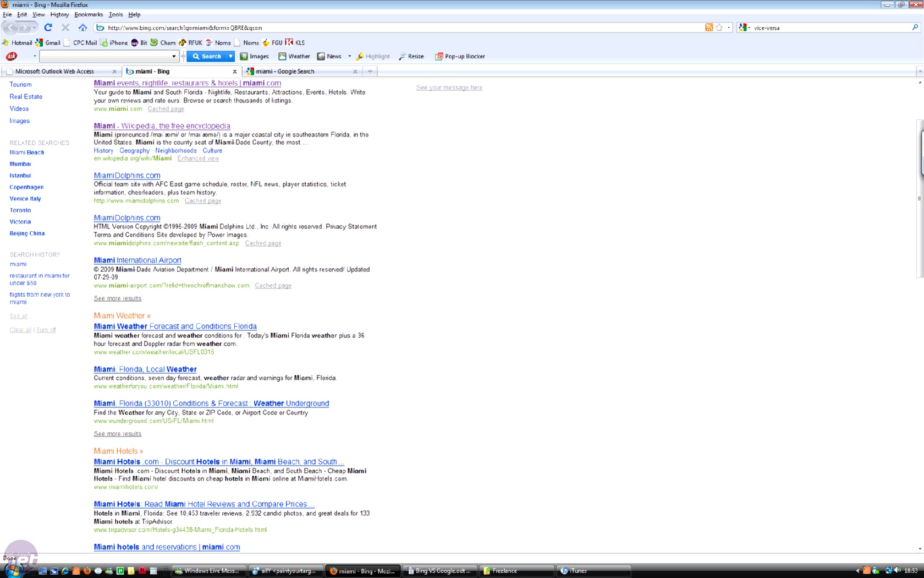
Task: Open the Ask Search button dropdown arrow
Action: pos(231,56)
